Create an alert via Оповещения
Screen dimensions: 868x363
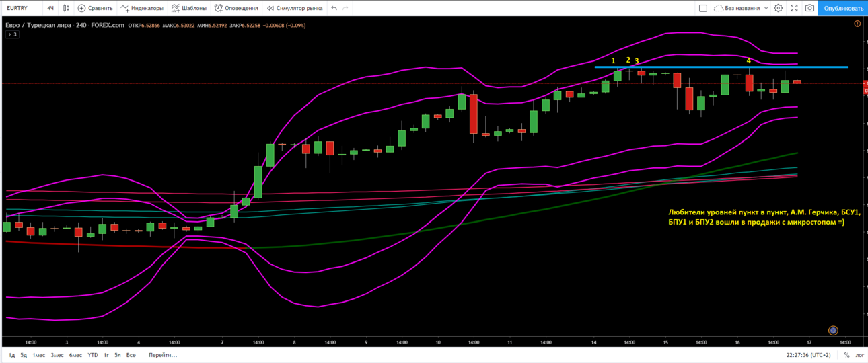point(236,8)
